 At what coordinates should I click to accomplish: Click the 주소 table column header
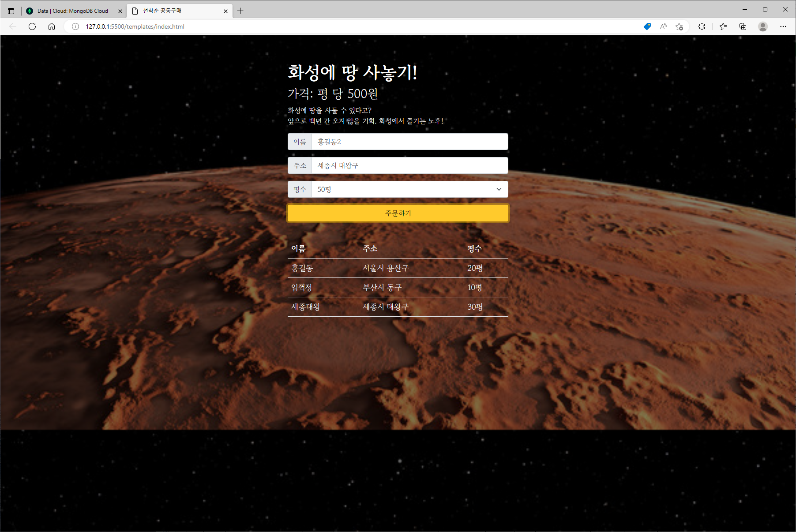pyautogui.click(x=370, y=248)
